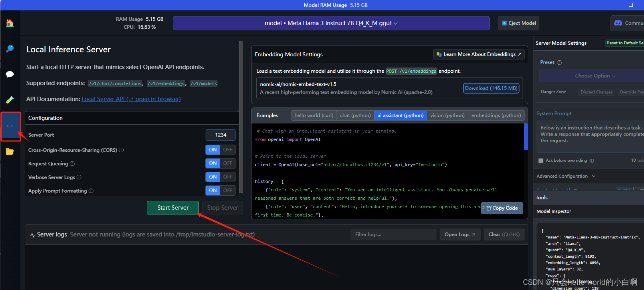This screenshot has width=644, height=290.
Task: Click the code example vertical scrollbar
Action: [526, 137]
